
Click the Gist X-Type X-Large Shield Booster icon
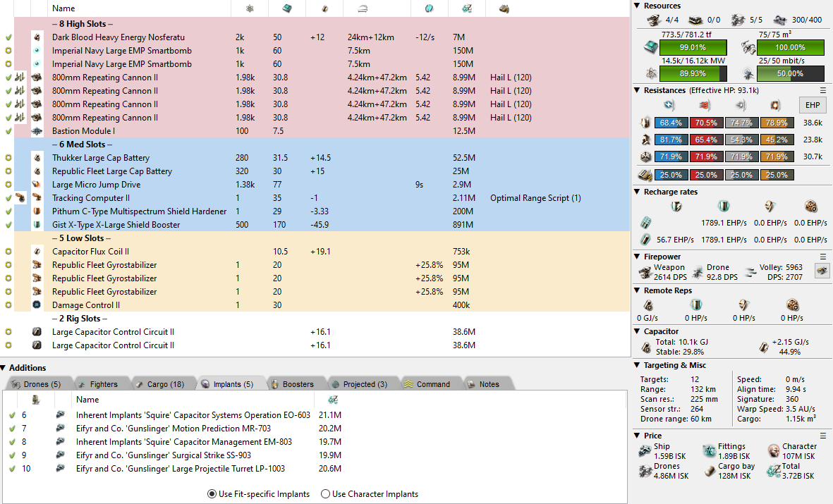click(x=37, y=225)
